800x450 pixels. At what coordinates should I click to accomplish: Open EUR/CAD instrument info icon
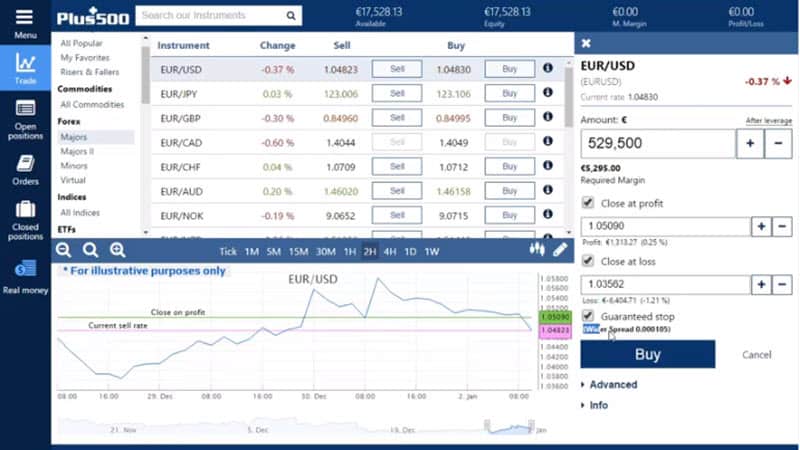pyautogui.click(x=547, y=141)
